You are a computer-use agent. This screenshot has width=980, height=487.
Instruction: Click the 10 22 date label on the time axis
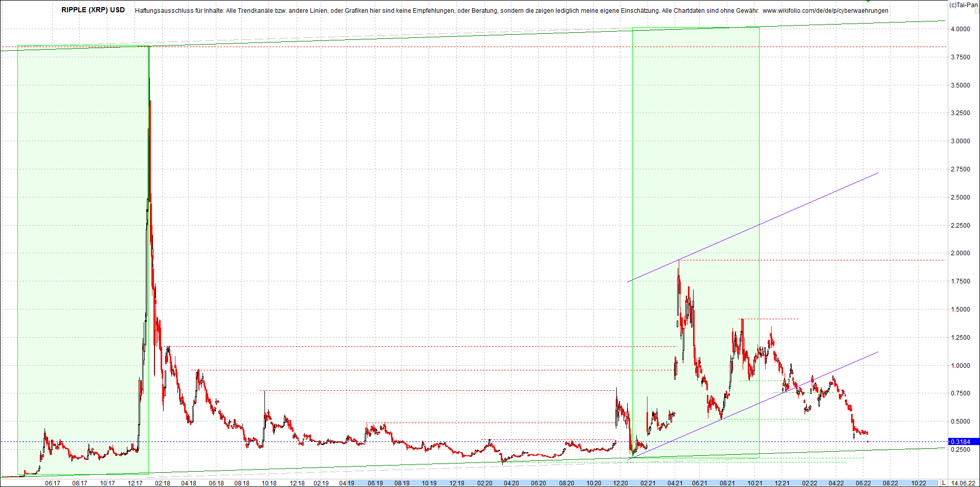919,483
